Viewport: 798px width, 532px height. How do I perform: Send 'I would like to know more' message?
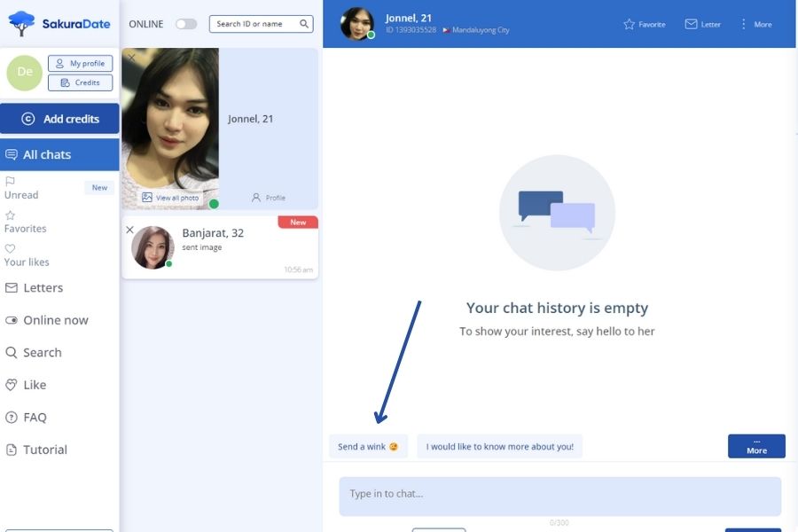pyautogui.click(x=499, y=447)
